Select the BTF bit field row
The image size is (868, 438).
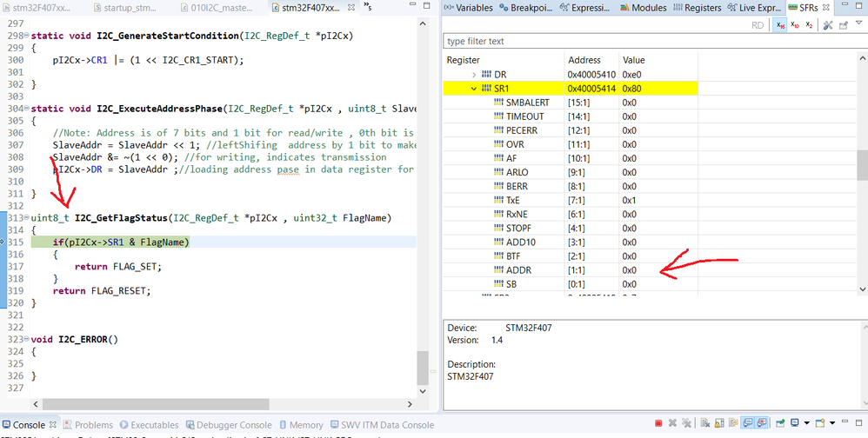tap(571, 256)
